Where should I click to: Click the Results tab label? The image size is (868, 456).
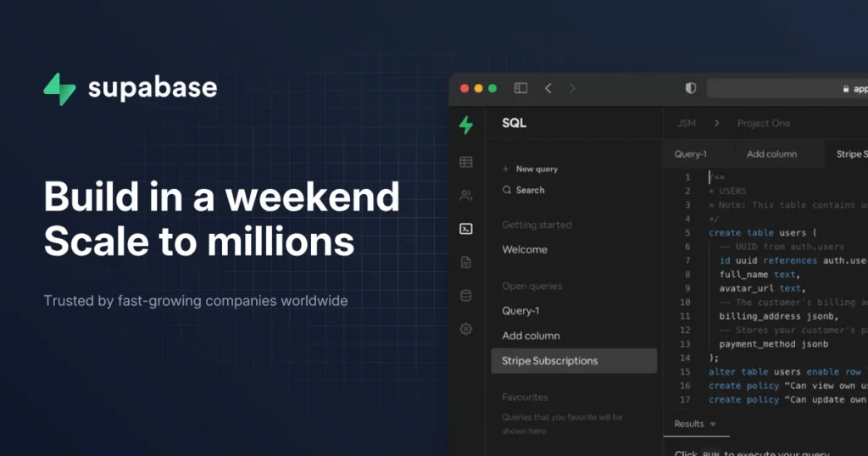point(688,424)
